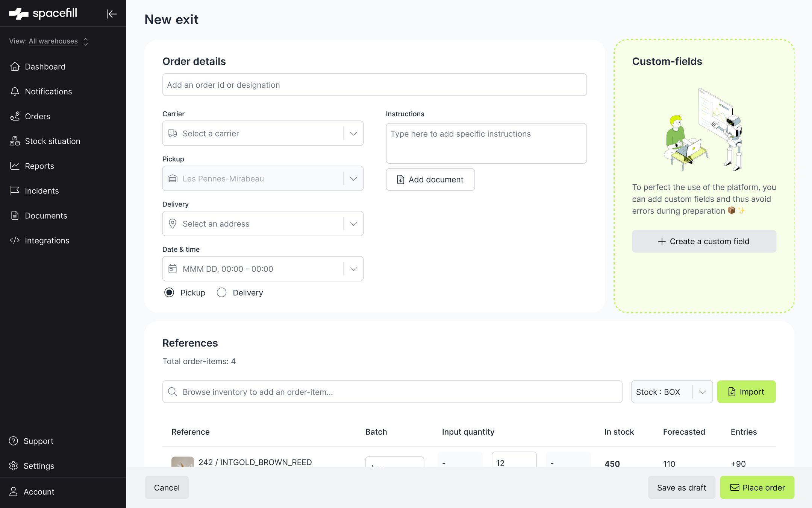
Task: Open Dashboard via home icon
Action: click(x=15, y=67)
